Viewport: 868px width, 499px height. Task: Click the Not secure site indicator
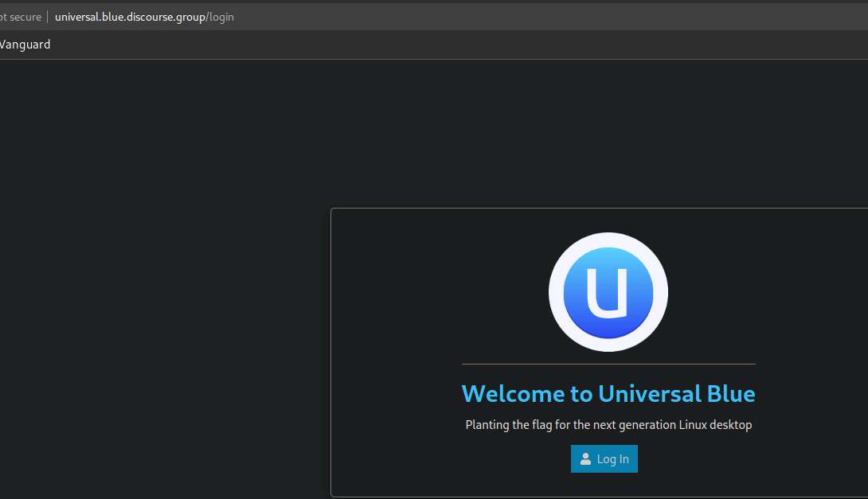21,18
